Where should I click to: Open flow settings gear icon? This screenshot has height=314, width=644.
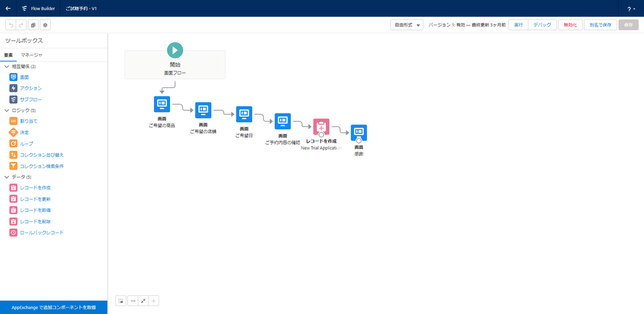click(x=45, y=25)
